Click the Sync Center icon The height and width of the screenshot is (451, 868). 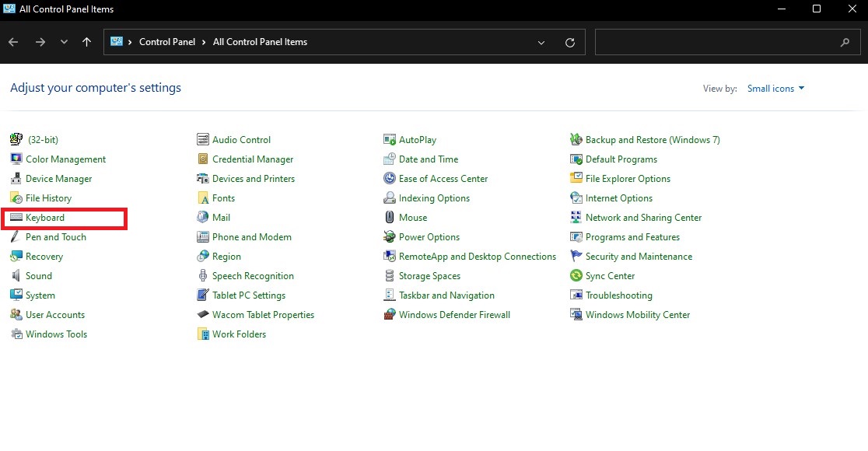576,276
